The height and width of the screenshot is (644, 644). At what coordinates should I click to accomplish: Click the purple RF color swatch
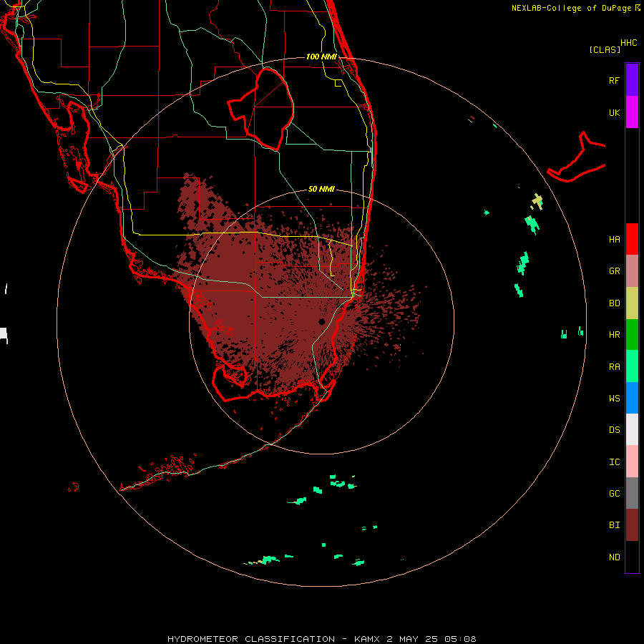632,80
